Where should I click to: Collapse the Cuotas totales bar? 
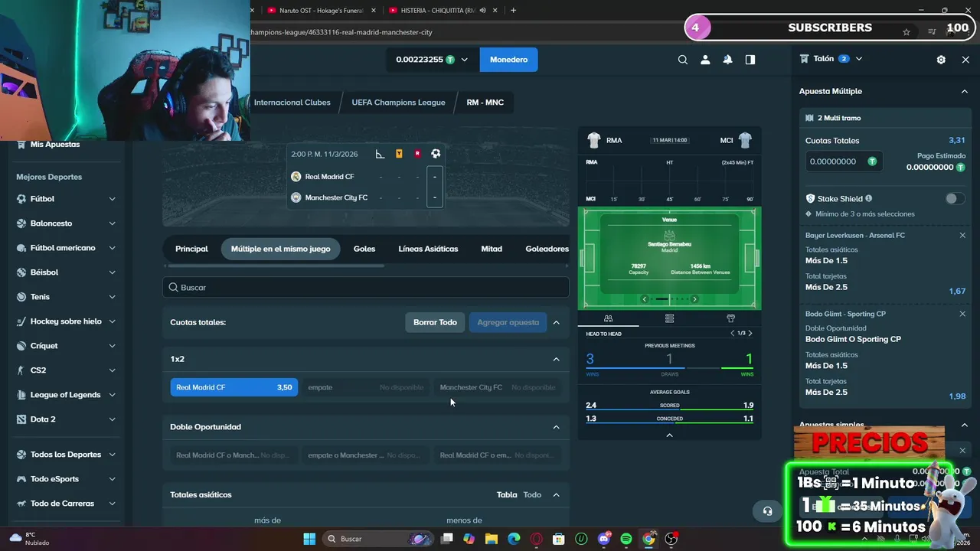click(x=556, y=322)
